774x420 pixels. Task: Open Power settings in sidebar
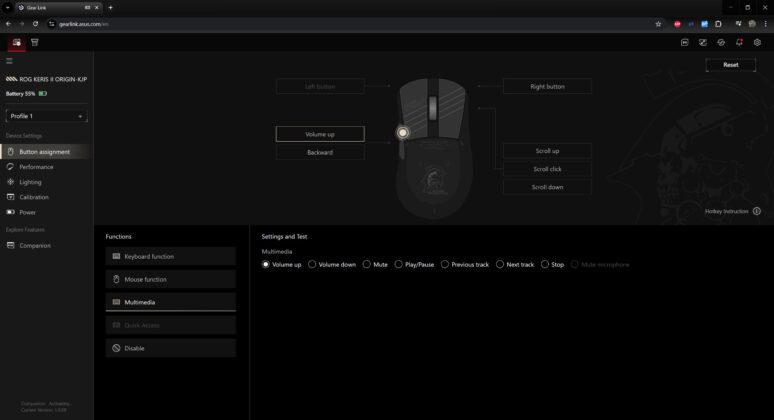(45, 212)
